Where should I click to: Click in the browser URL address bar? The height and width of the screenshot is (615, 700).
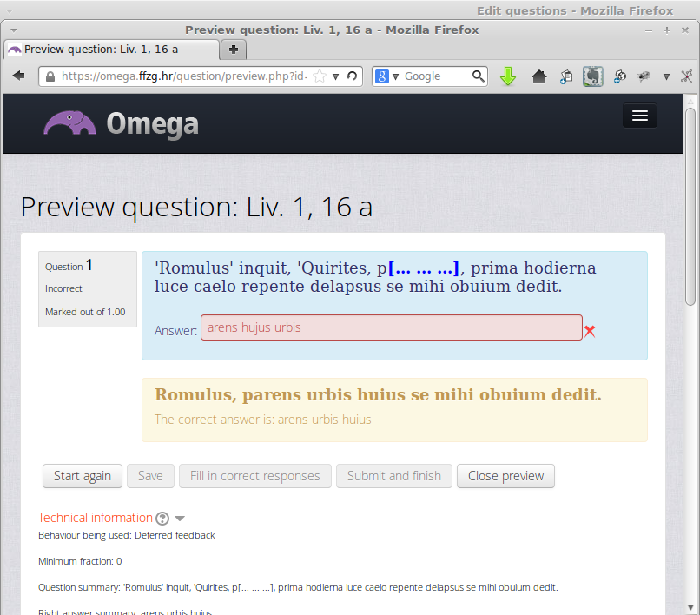click(x=184, y=76)
